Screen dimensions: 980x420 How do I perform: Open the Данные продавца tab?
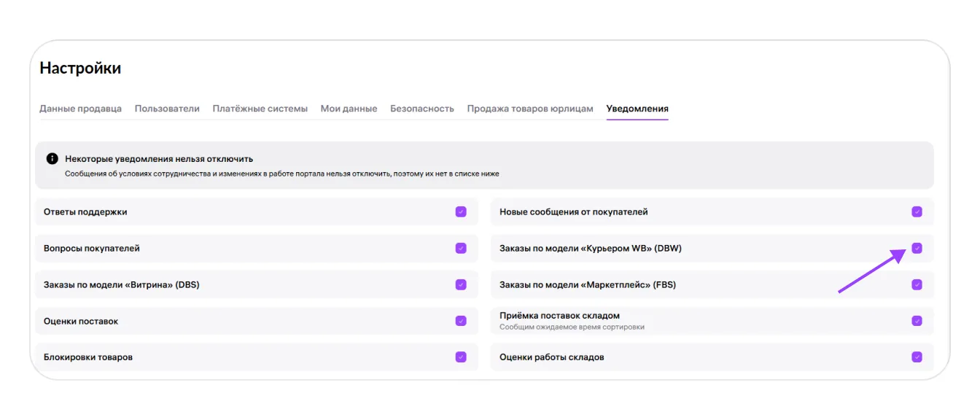coord(80,109)
